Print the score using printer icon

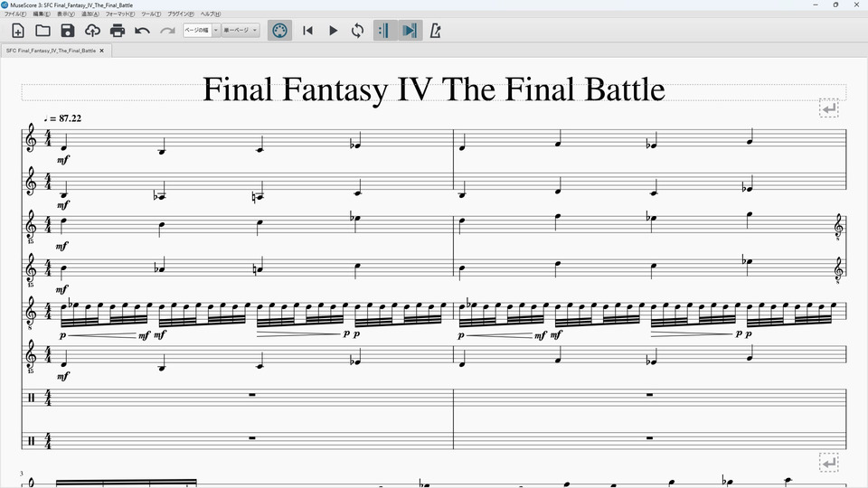(118, 31)
